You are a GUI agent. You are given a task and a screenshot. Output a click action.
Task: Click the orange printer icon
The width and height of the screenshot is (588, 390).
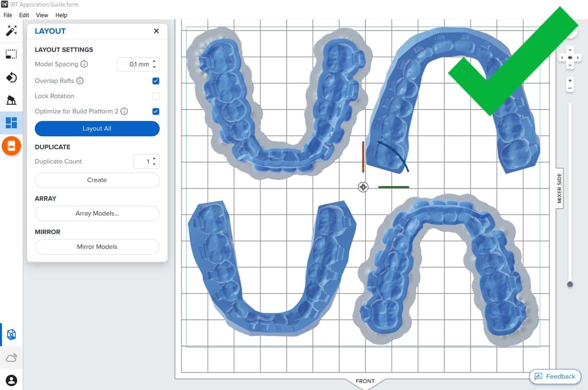(11, 146)
